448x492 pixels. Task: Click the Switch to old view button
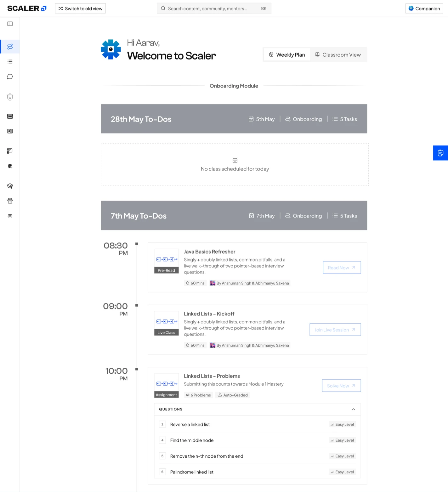pos(80,8)
